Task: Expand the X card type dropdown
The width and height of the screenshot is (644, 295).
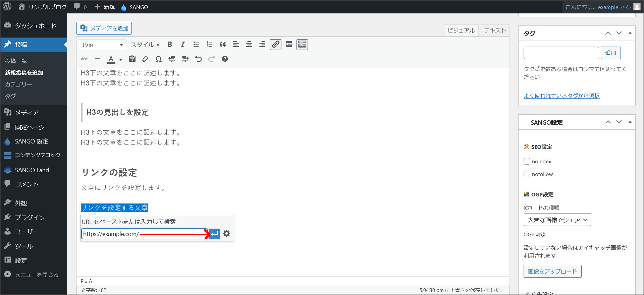Action: click(557, 220)
